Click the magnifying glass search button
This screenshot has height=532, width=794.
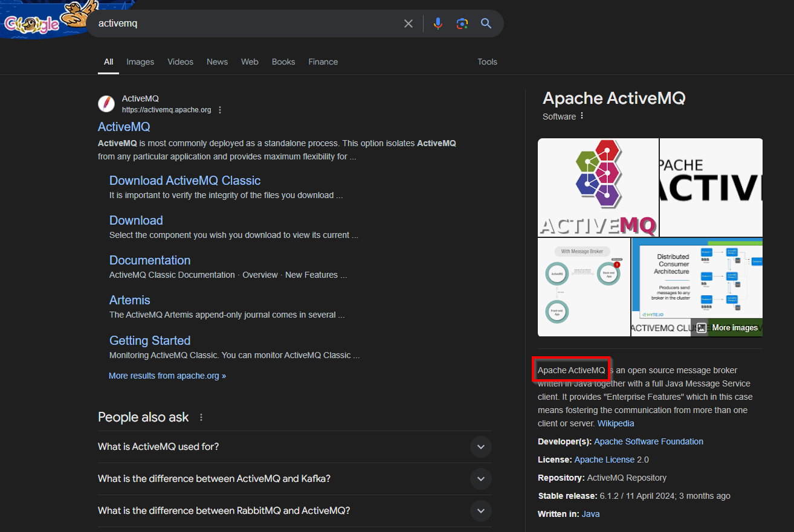click(x=486, y=24)
